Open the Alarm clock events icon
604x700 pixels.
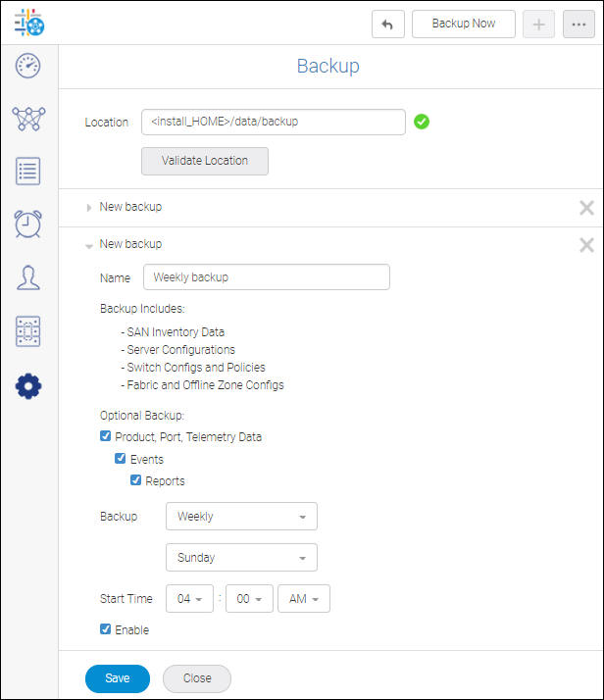click(28, 225)
